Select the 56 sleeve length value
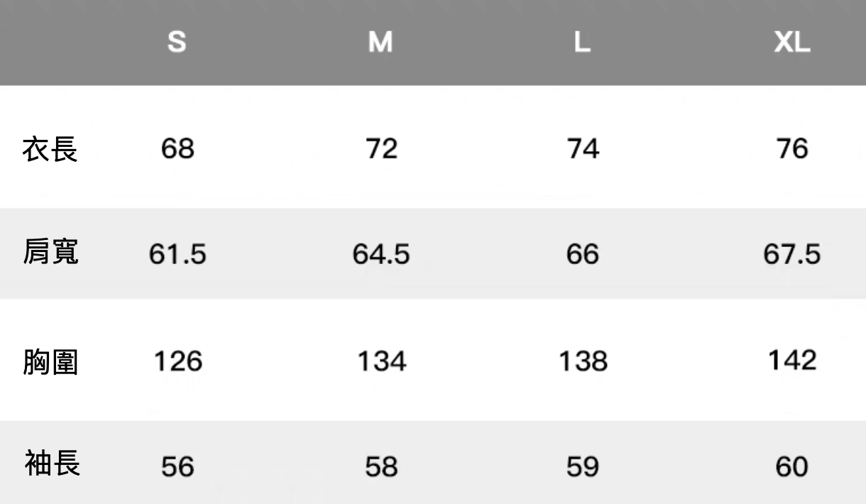The image size is (866, 504). coord(177,466)
